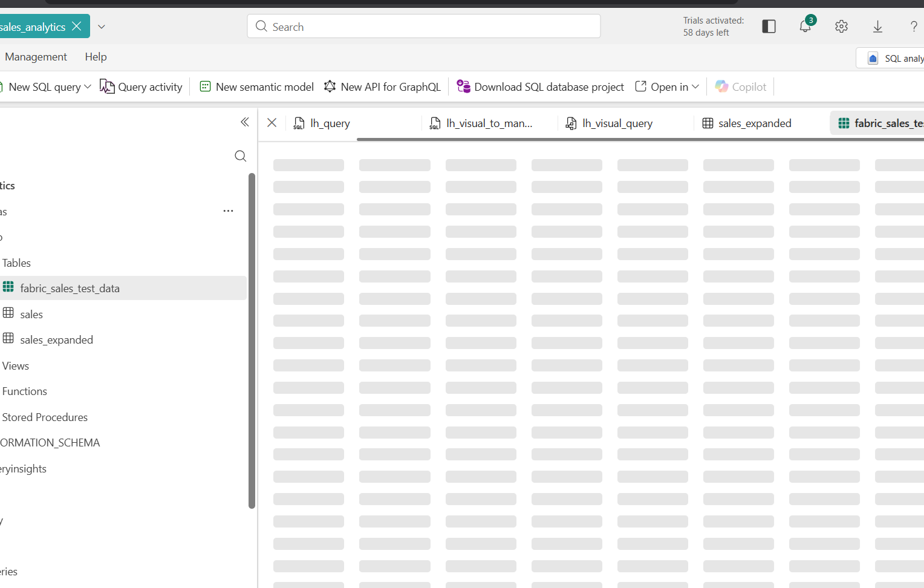The image size is (924, 588).
Task: Click the Copilot button
Action: [x=741, y=87]
